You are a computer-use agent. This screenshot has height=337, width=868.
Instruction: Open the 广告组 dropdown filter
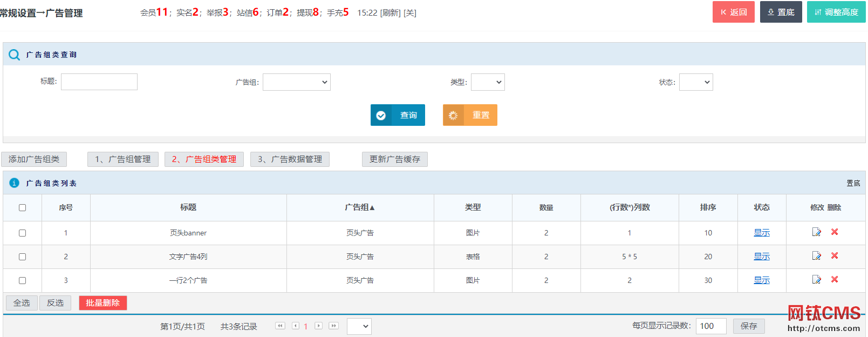click(296, 82)
